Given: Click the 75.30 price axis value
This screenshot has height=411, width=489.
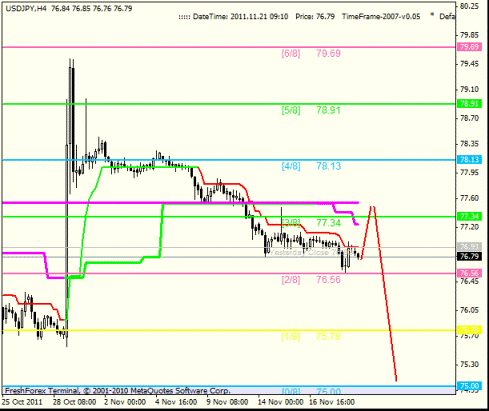Looking at the screenshot, I should click(469, 364).
